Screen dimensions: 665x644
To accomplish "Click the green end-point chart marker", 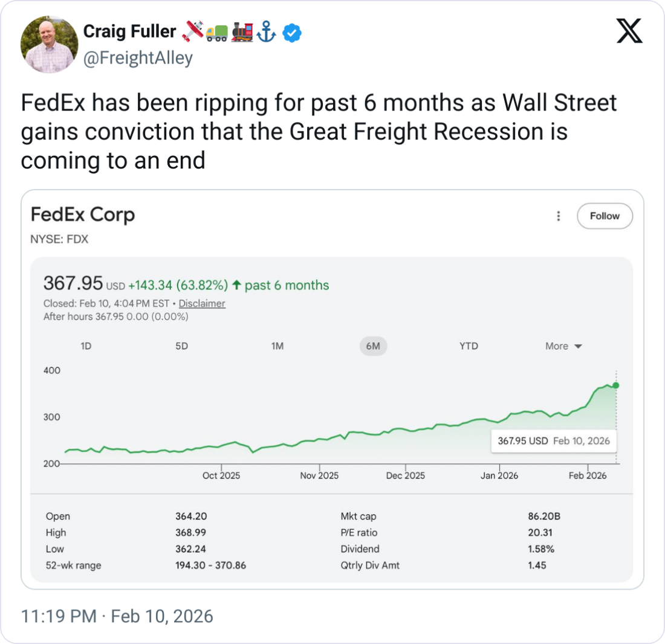I will pyautogui.click(x=615, y=385).
